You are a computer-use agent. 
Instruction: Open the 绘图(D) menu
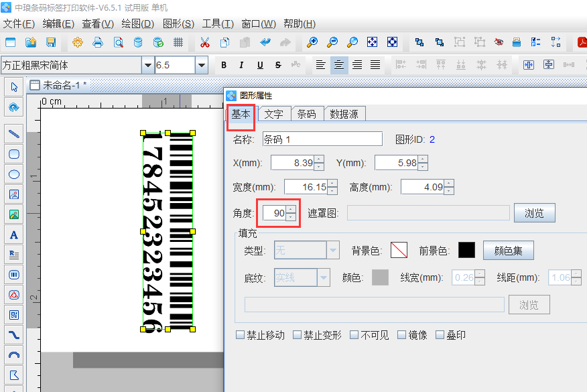[138, 24]
